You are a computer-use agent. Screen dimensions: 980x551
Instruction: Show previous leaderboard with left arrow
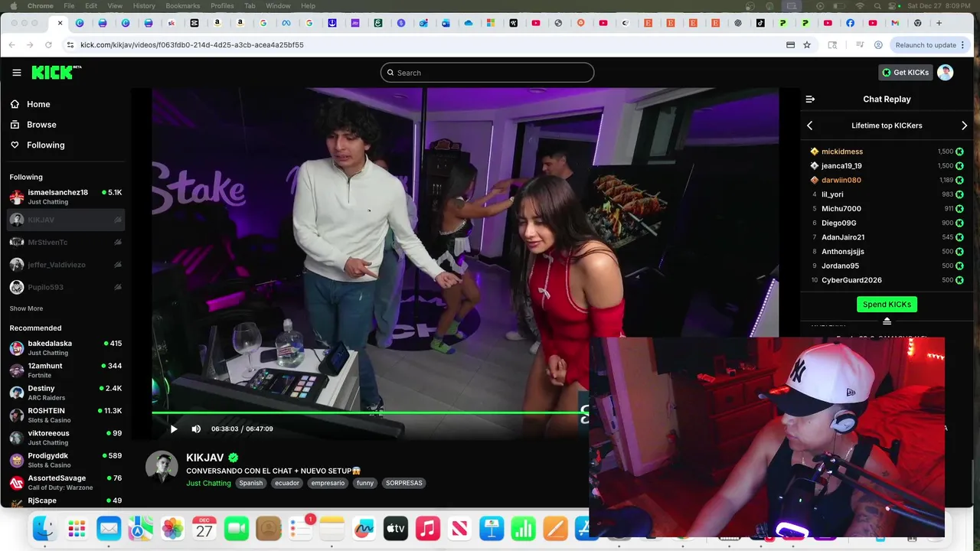(x=810, y=126)
